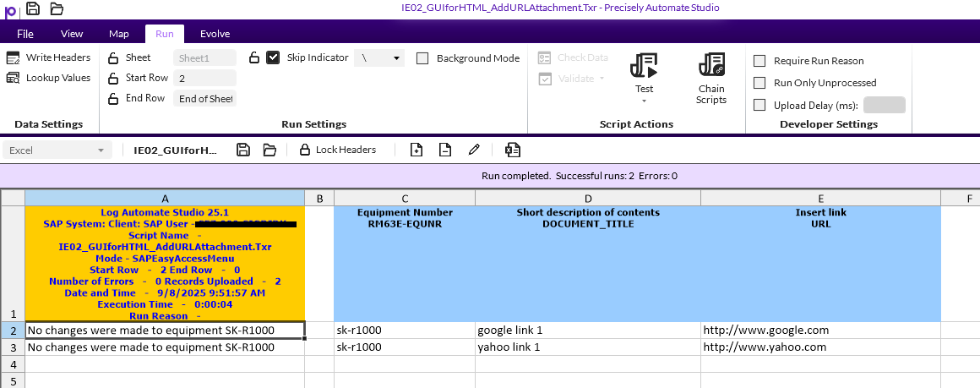Screen dimensions: 980x388
Task: Open the Excel data source dropdown
Action: pyautogui.click(x=101, y=150)
